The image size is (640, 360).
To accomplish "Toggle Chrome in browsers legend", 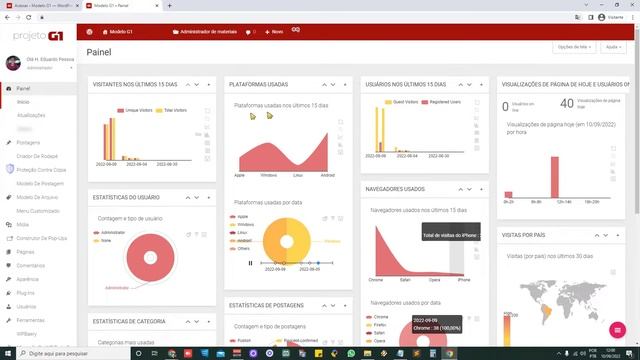I will pos(378,317).
